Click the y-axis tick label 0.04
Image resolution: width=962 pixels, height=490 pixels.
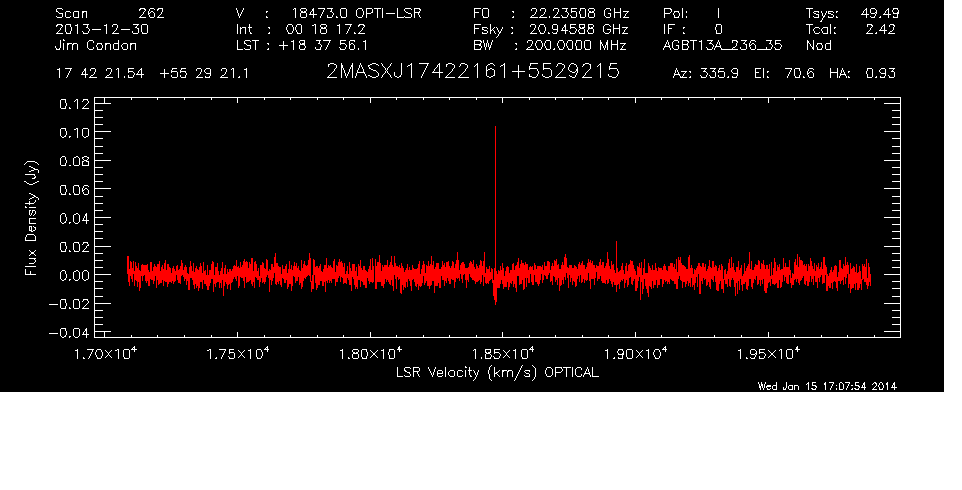74,218
